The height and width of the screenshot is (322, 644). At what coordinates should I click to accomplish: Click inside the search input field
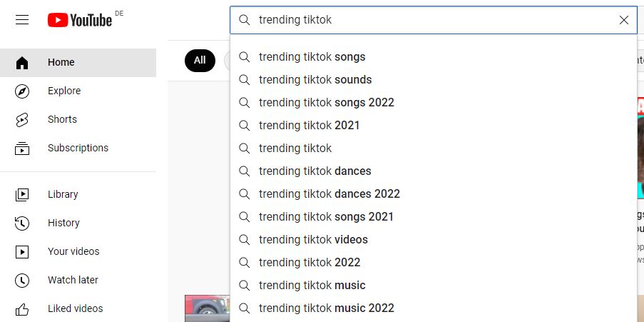[x=428, y=20]
